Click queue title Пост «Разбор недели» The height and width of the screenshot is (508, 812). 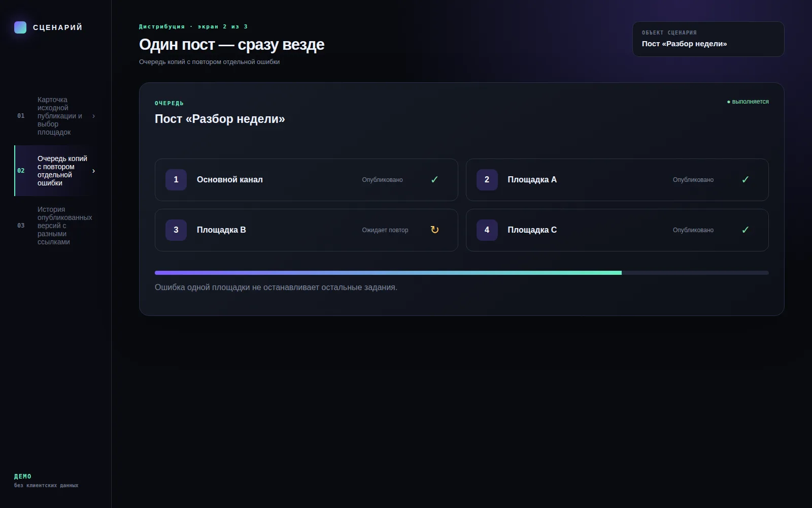pos(220,119)
